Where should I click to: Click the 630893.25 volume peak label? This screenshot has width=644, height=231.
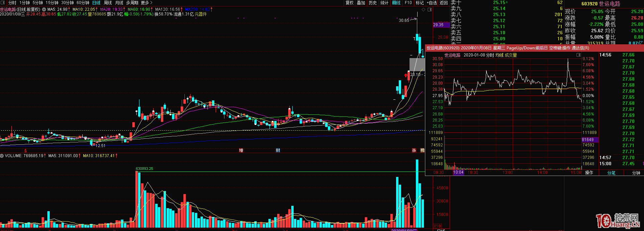(144, 169)
